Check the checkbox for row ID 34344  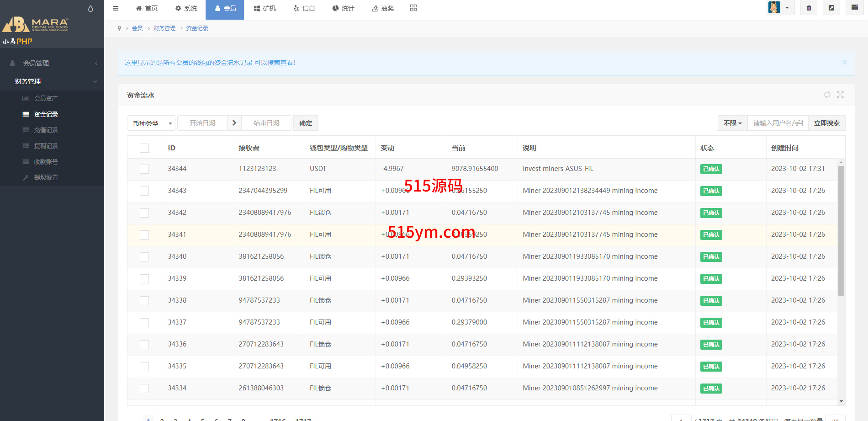pyautogui.click(x=144, y=169)
